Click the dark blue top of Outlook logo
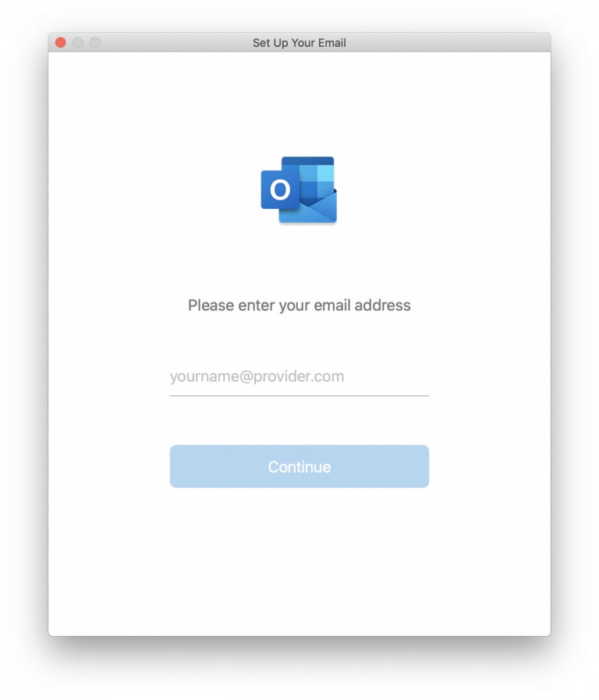599x700 pixels. coord(308,161)
